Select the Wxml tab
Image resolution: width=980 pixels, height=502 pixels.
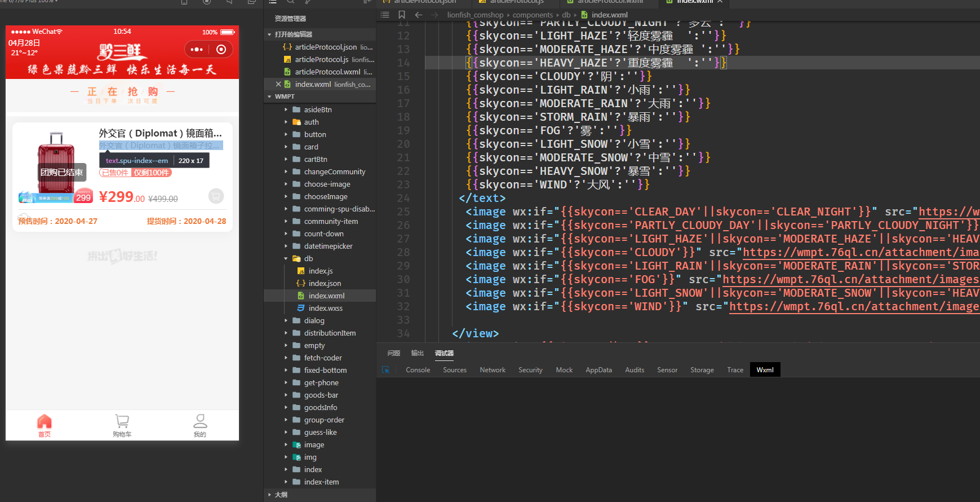(765, 370)
